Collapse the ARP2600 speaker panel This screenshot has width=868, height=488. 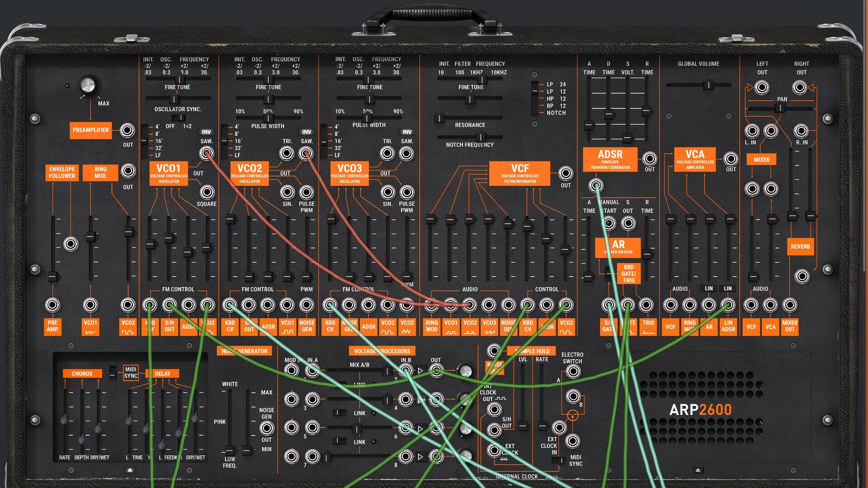coord(698,470)
